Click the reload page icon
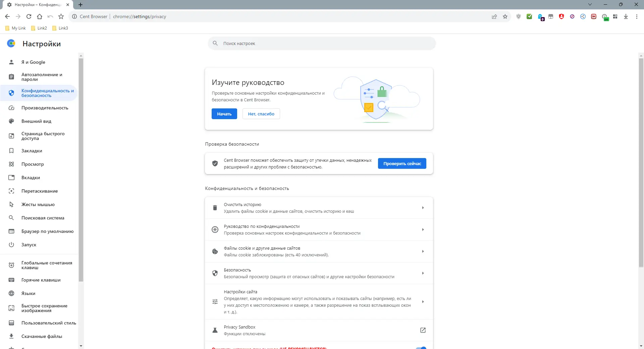This screenshot has width=644, height=349. [x=29, y=16]
